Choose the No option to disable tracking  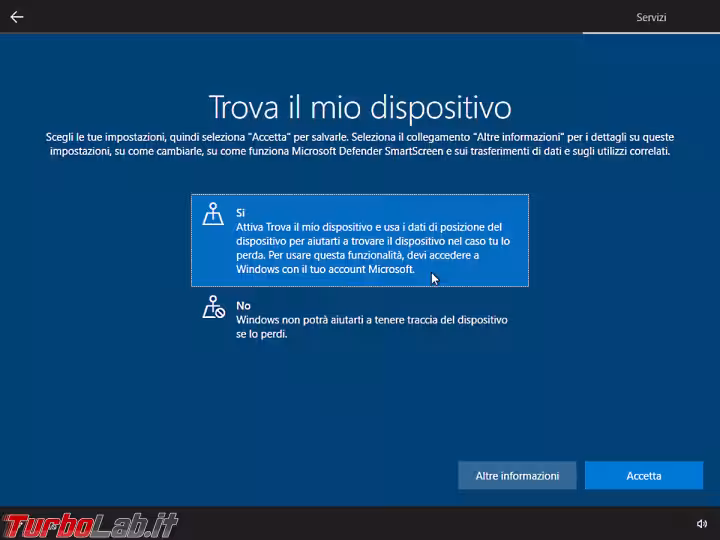[x=360, y=318]
